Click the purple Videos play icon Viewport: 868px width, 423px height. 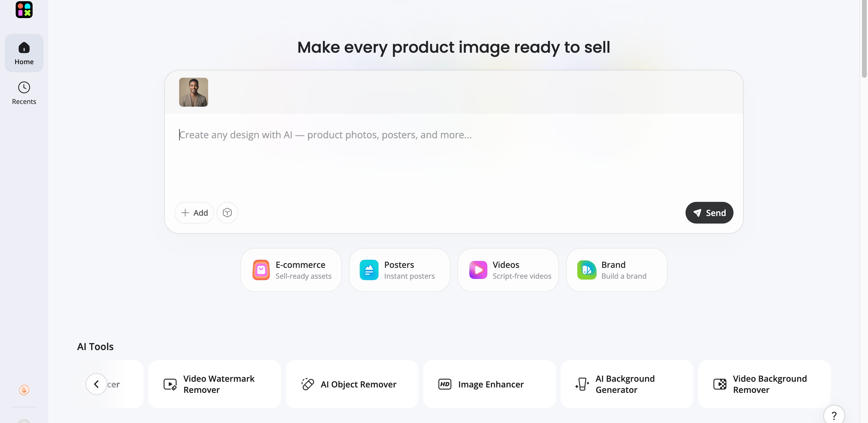pos(478,270)
